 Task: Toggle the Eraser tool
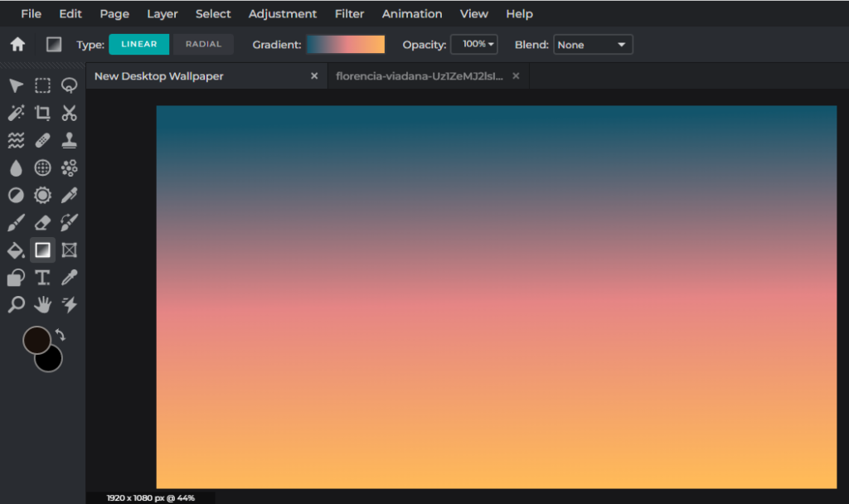42,222
